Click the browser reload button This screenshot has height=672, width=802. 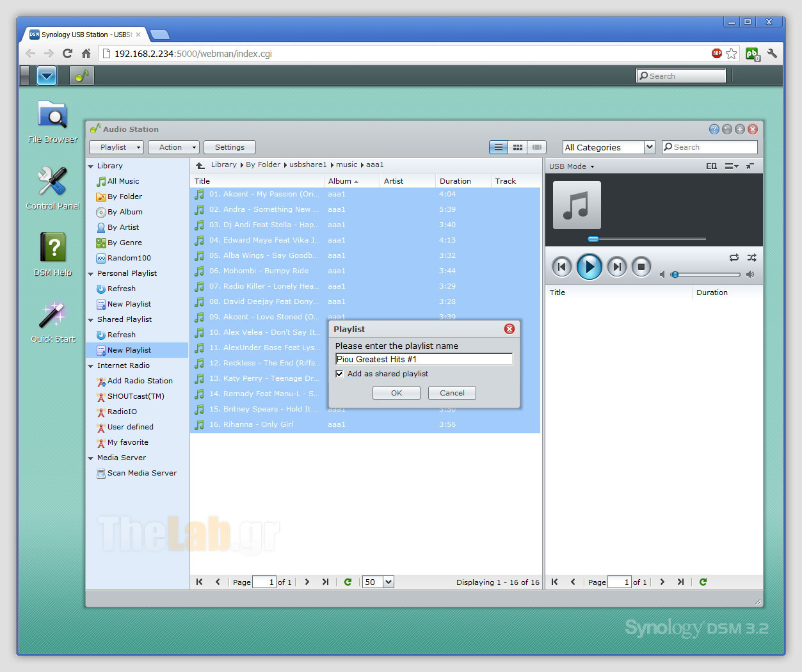coord(67,54)
